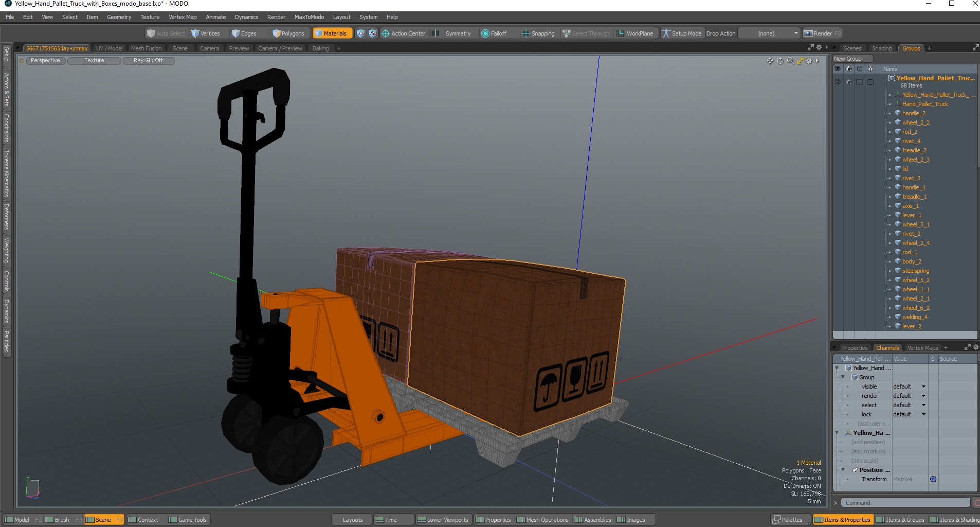Switch to the Properties tab
The image size is (980, 527).
click(854, 348)
